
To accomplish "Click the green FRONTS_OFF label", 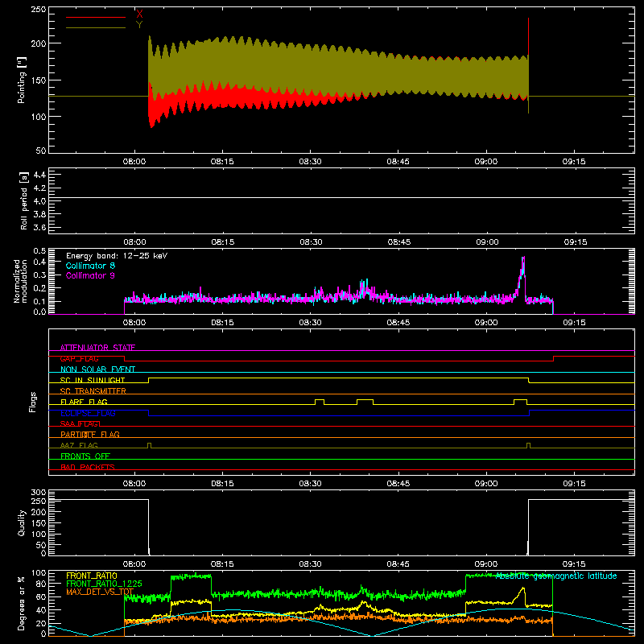I will (85, 456).
